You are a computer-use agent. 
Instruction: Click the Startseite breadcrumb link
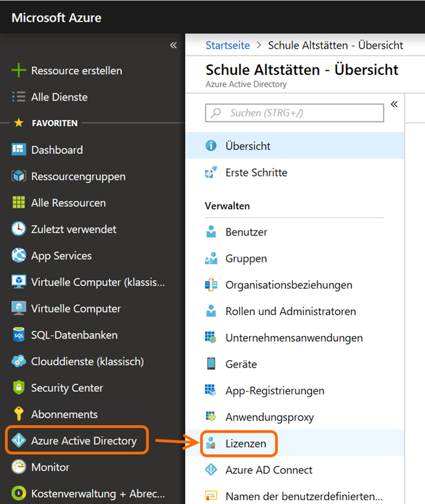227,45
